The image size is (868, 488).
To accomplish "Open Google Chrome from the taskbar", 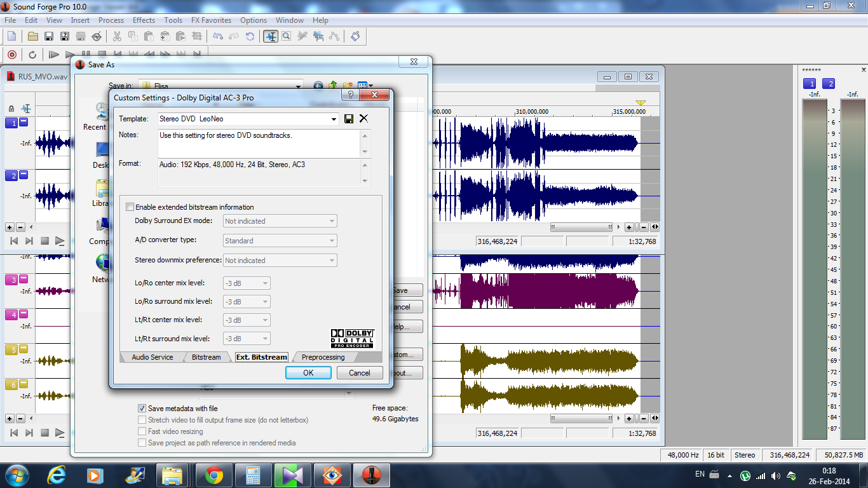I will click(x=214, y=475).
